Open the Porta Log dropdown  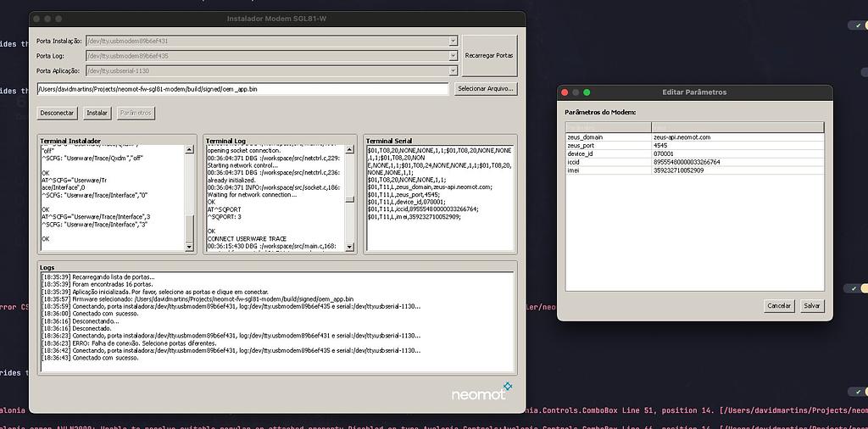[271, 56]
